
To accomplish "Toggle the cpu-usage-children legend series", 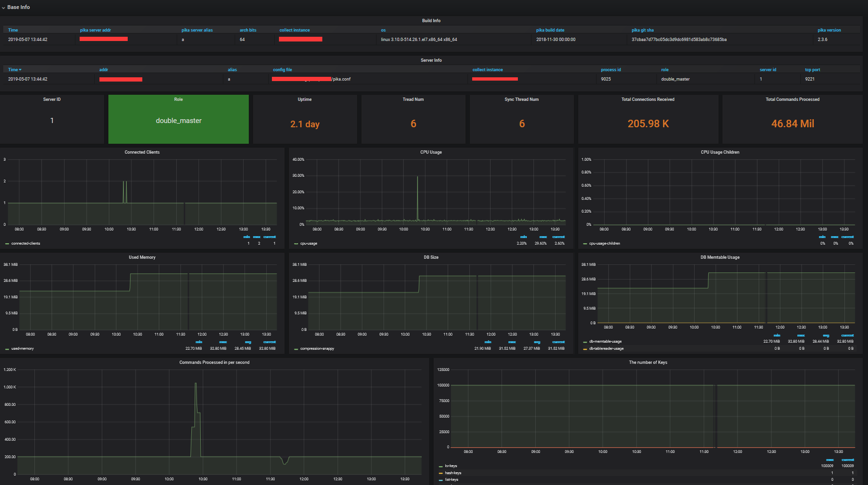I will pyautogui.click(x=605, y=244).
